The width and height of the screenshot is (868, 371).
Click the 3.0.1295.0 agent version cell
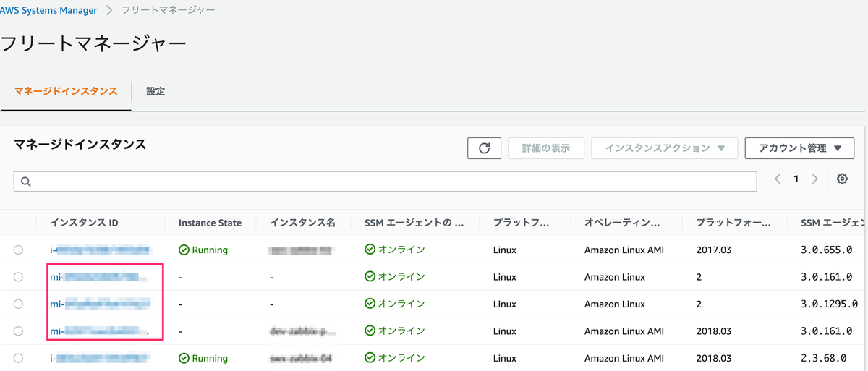pos(830,304)
